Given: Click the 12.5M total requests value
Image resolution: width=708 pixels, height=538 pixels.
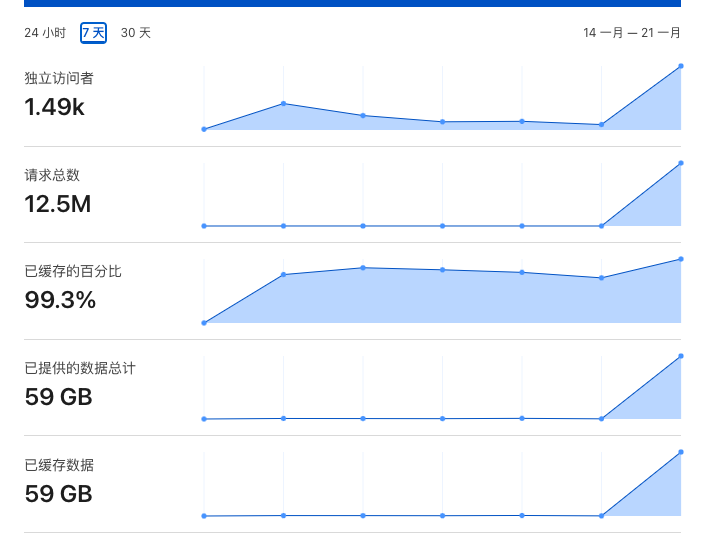Looking at the screenshot, I should coord(58,204).
